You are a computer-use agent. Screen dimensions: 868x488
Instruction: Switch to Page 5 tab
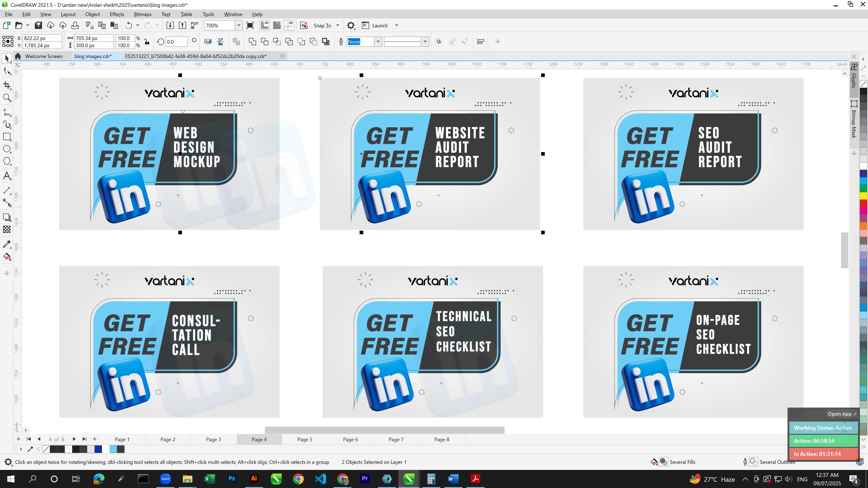pos(305,439)
